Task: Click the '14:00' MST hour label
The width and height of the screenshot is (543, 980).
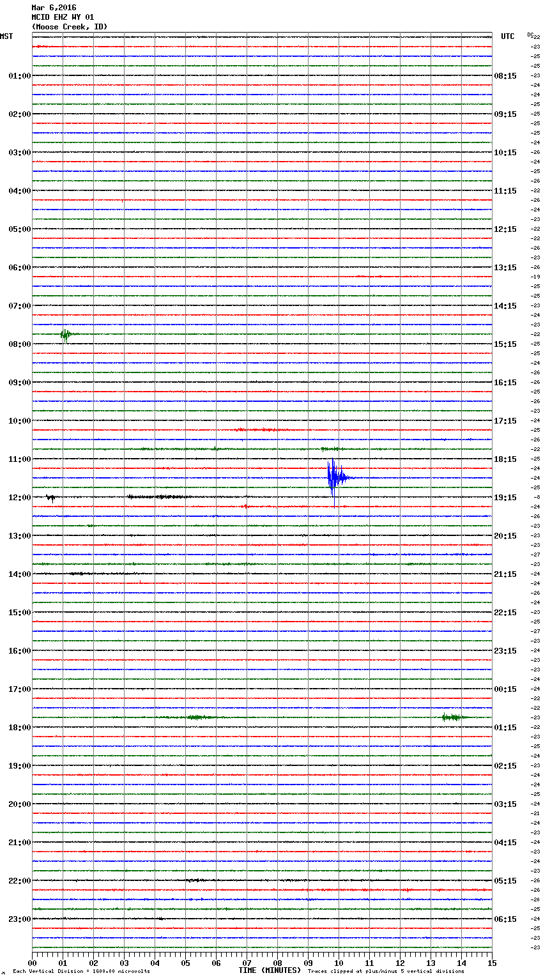Action: tap(20, 574)
